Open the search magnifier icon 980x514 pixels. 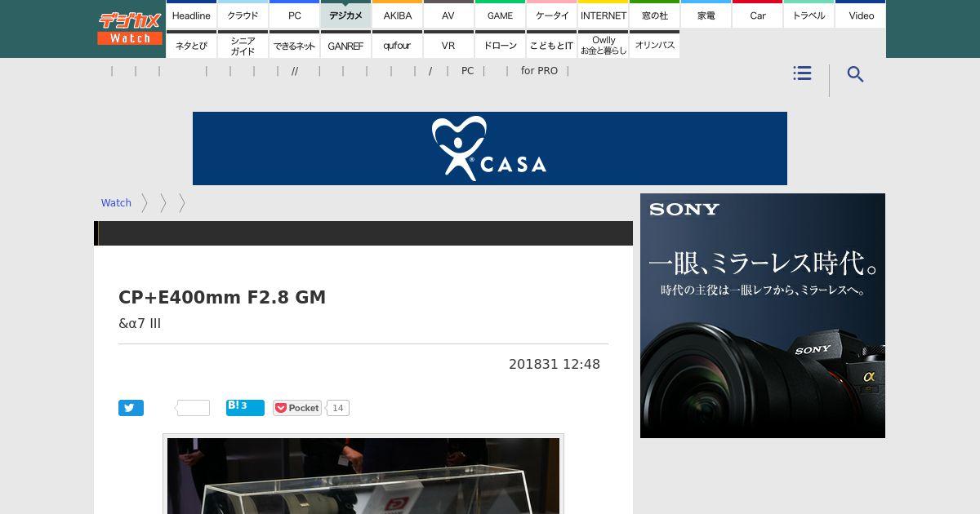coord(855,74)
